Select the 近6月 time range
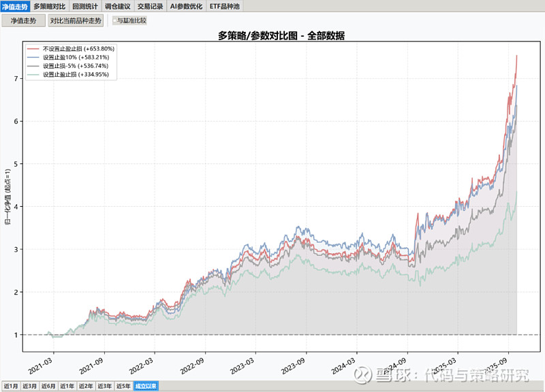Viewport: 545px width, 392px height. (x=48, y=386)
